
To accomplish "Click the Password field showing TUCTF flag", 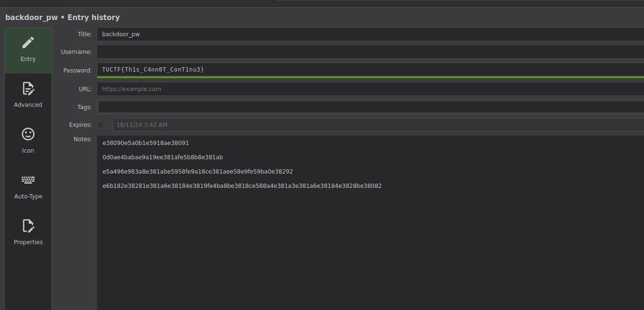I will 370,70.
